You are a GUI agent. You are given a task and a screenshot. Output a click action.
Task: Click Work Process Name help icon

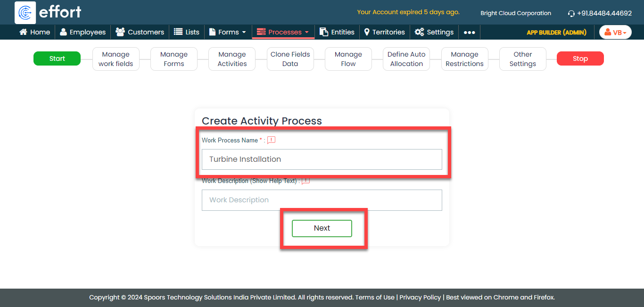tap(271, 140)
